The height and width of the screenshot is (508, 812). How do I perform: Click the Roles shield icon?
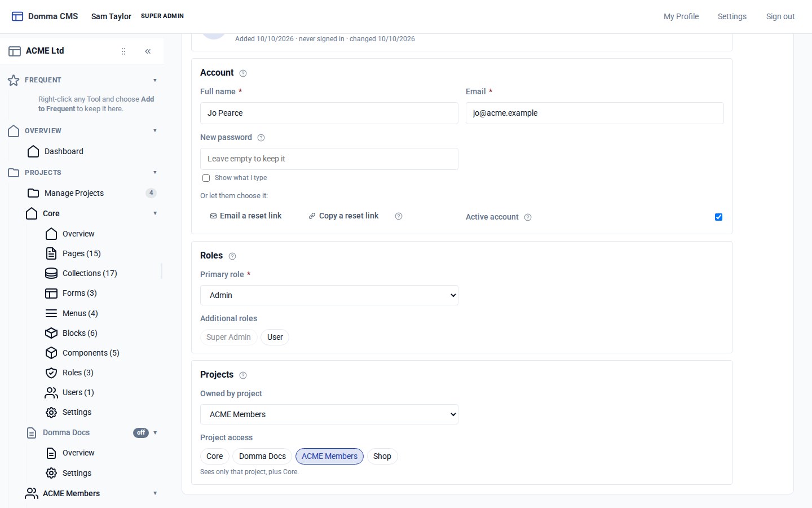[x=51, y=373]
